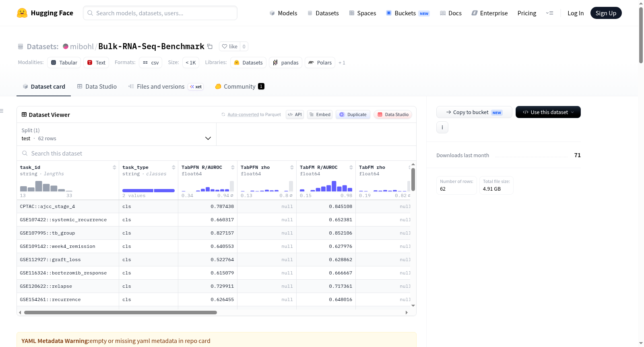Go to Models in navigation
Image resolution: width=644 pixels, height=347 pixels.
click(283, 13)
